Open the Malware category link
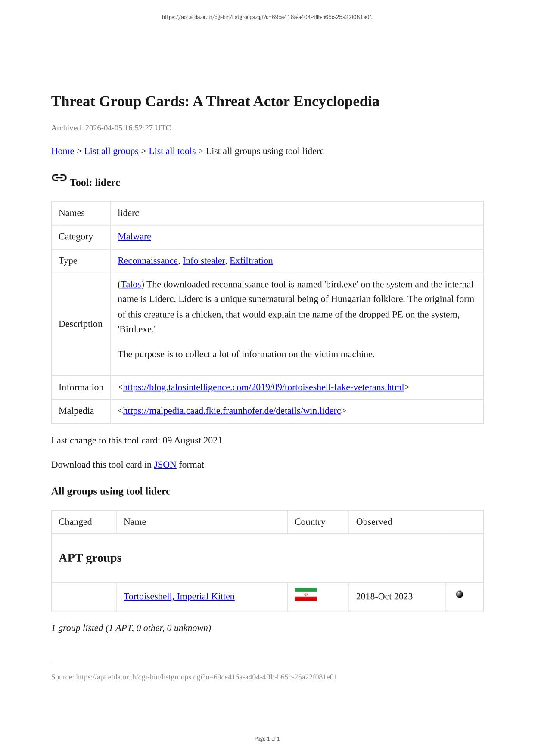Viewport: 535px width, 756px height. pyautogui.click(x=134, y=236)
